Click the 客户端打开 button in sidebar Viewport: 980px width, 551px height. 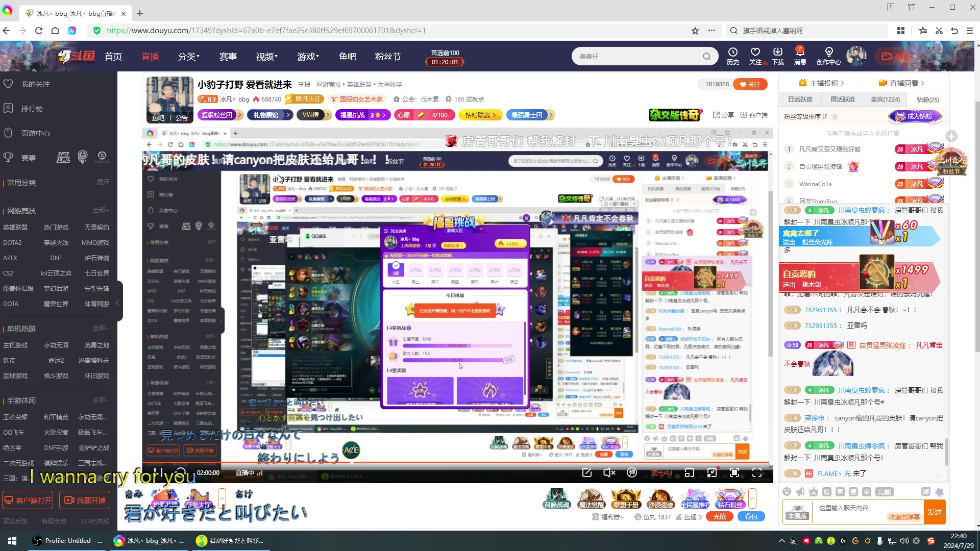pyautogui.click(x=29, y=500)
